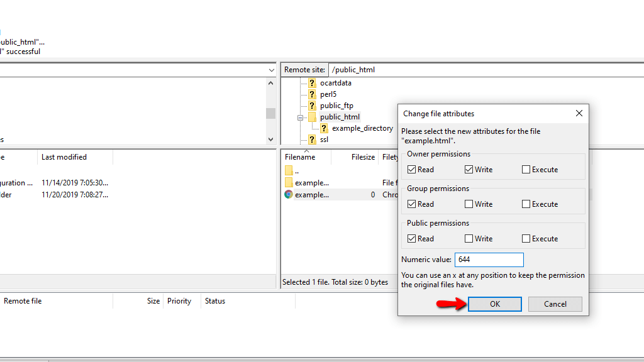The width and height of the screenshot is (644, 362).
Task: Select public_ftp folder in remote tree
Action: tap(336, 106)
